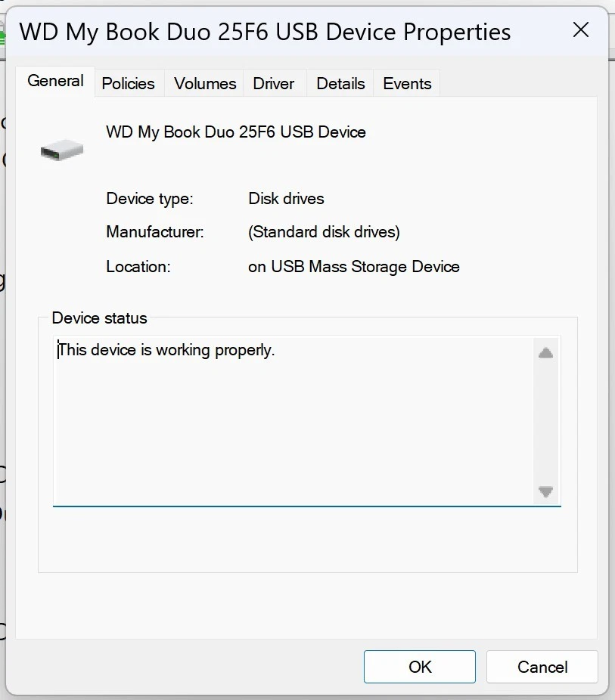This screenshot has height=700, width=615.
Task: Close the device properties dialog
Action: (x=580, y=30)
